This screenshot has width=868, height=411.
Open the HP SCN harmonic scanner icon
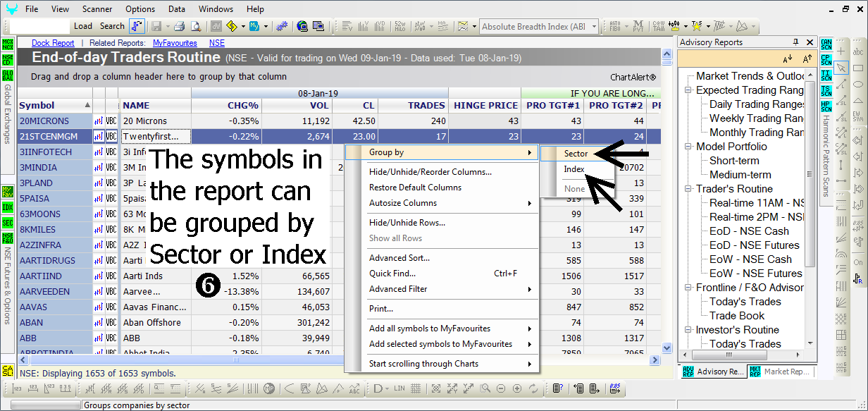[x=826, y=106]
